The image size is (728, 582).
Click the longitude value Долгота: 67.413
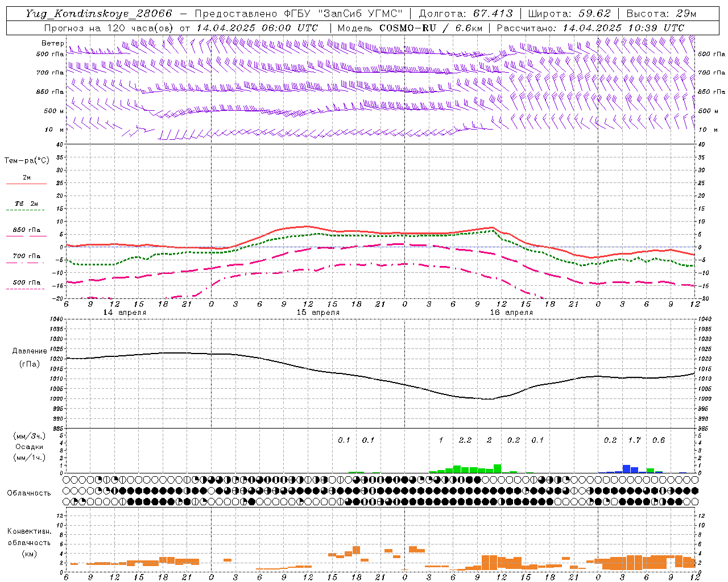[465, 14]
